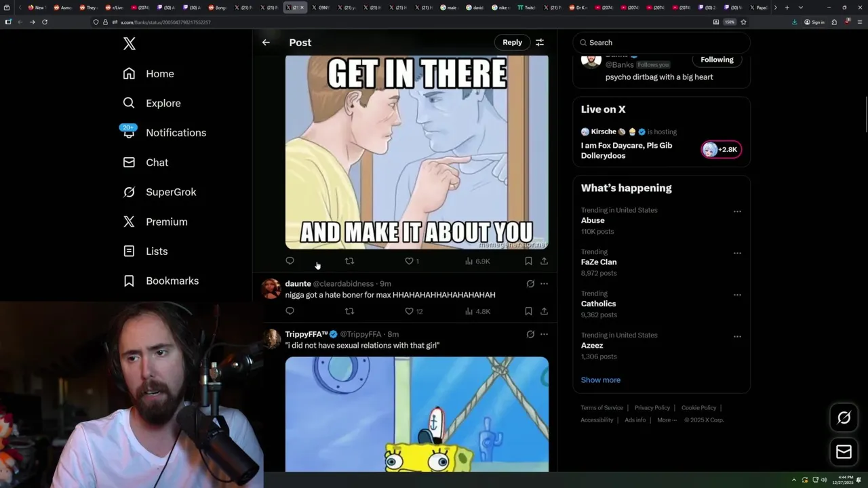The image size is (868, 488).
Task: Open Notifications in the sidebar
Action: pos(164,133)
